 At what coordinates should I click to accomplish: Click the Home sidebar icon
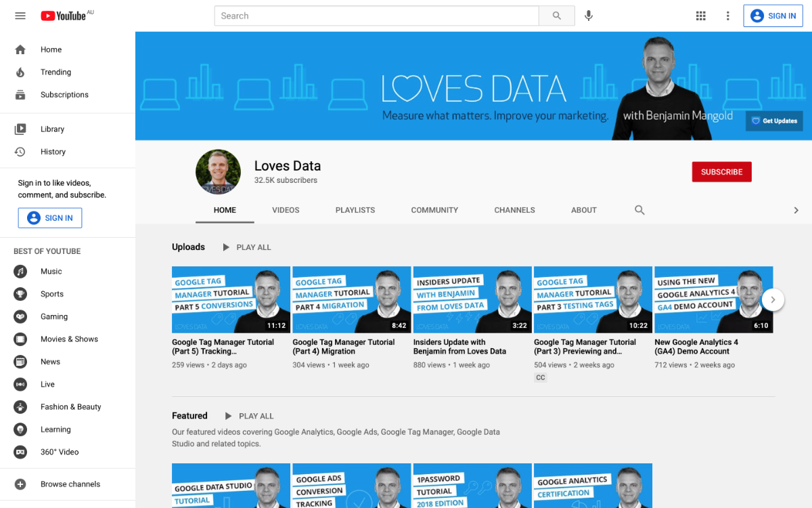click(20, 49)
